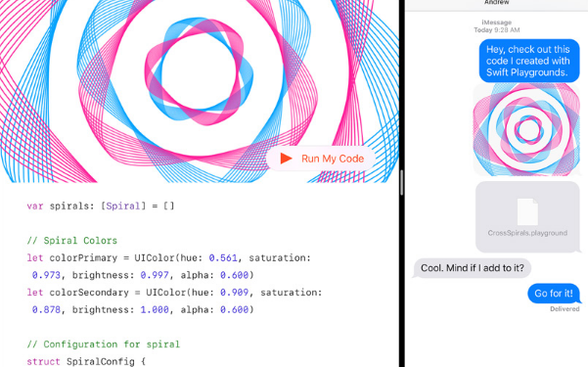Click the orange play triangle icon
The height and width of the screenshot is (367, 588).
(286, 159)
